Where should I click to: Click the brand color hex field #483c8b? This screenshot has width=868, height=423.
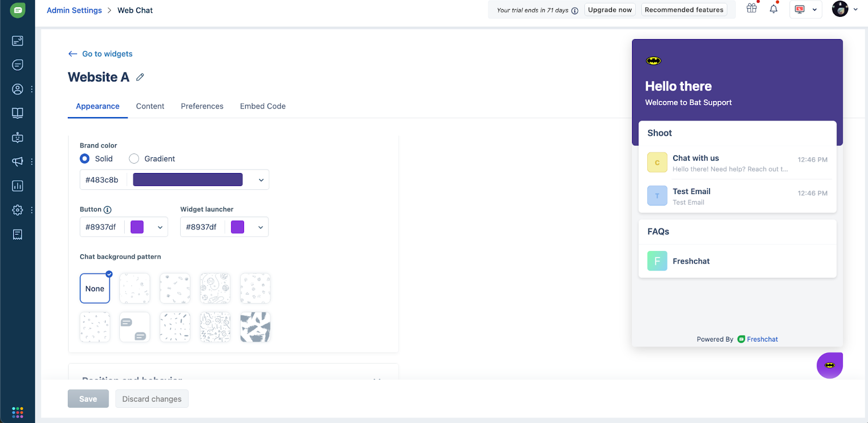tap(103, 180)
